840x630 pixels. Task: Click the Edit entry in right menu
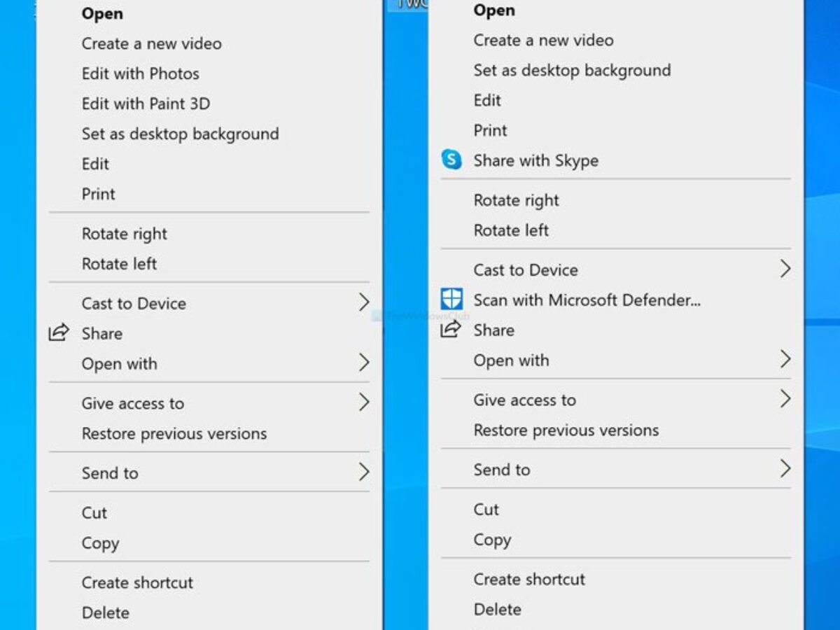pos(487,100)
